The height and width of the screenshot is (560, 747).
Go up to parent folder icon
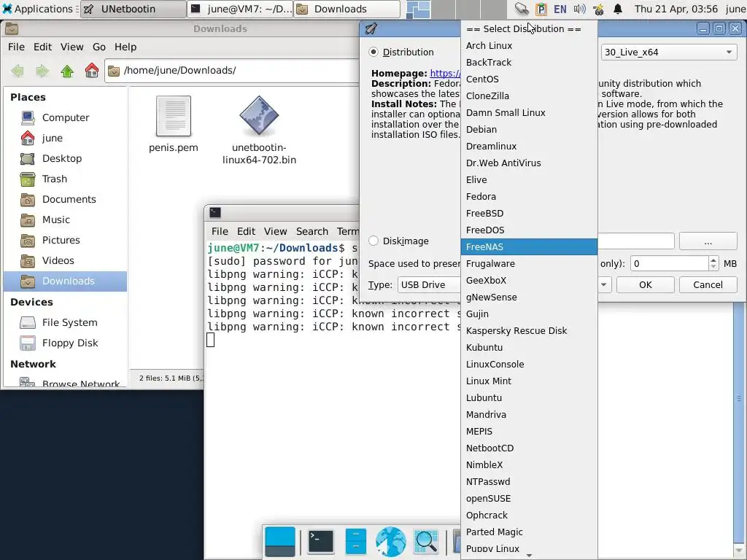67,71
